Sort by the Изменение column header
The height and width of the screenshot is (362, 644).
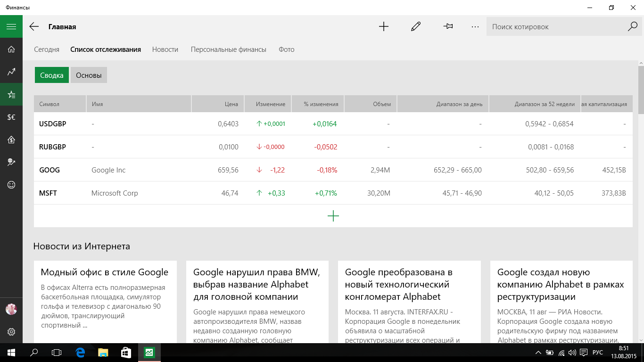[268, 104]
